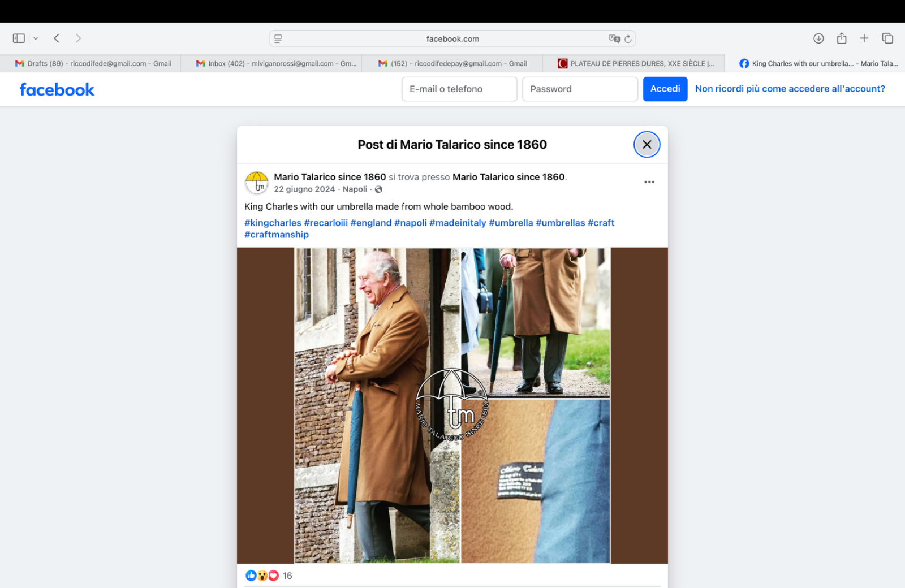The height and width of the screenshot is (588, 905).
Task: Open the #kingcharles hashtag link
Action: pos(273,223)
